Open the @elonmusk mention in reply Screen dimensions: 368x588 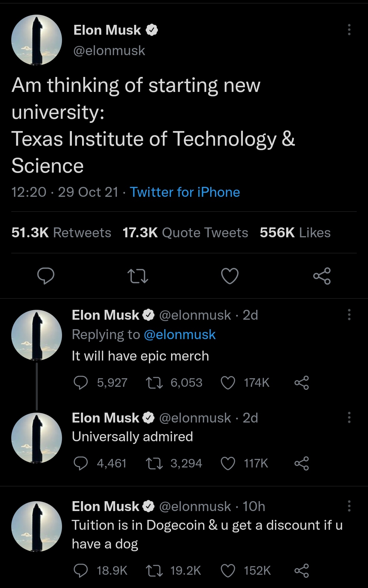click(x=180, y=335)
